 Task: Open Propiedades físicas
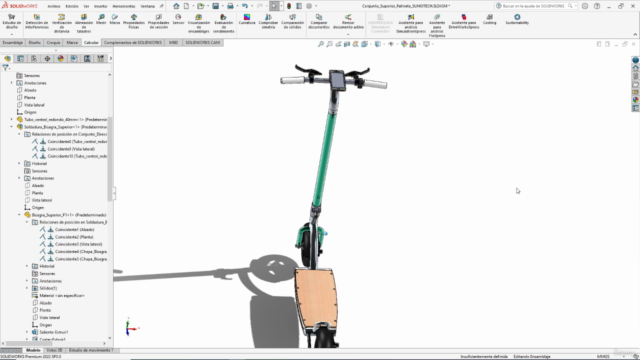(x=134, y=22)
